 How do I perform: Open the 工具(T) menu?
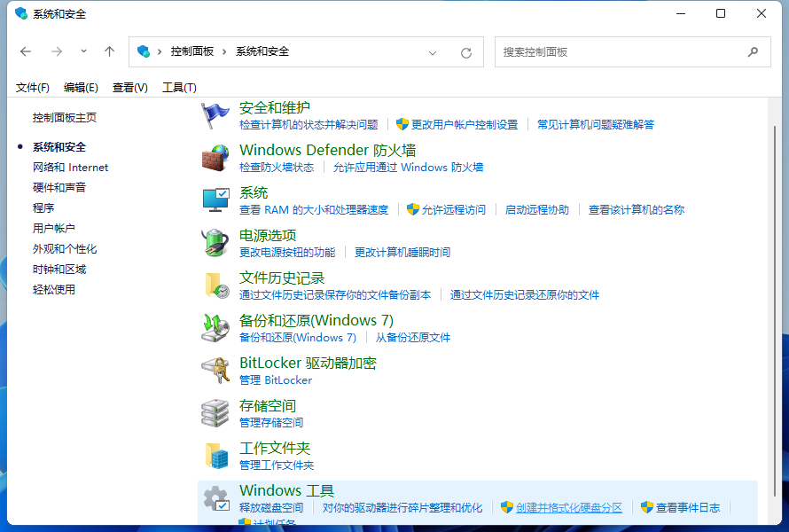[179, 88]
